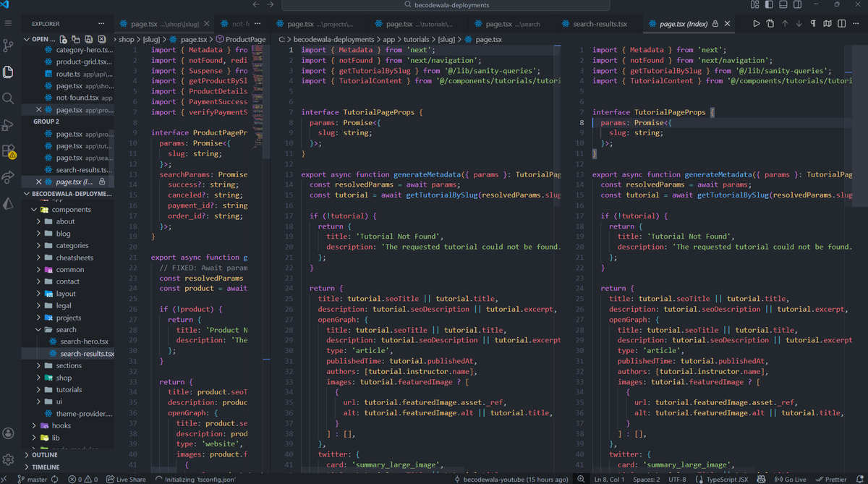
Task: Go to next change arrow
Action: pos(799,24)
